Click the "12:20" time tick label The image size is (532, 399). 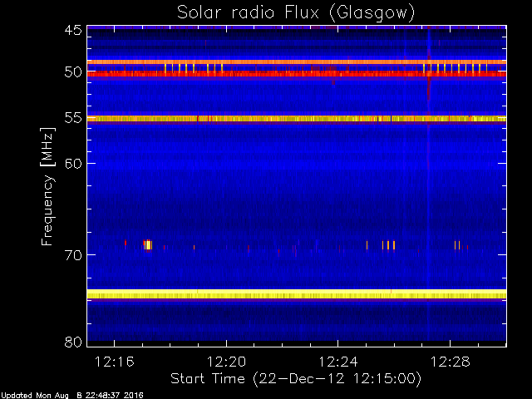coord(226,362)
